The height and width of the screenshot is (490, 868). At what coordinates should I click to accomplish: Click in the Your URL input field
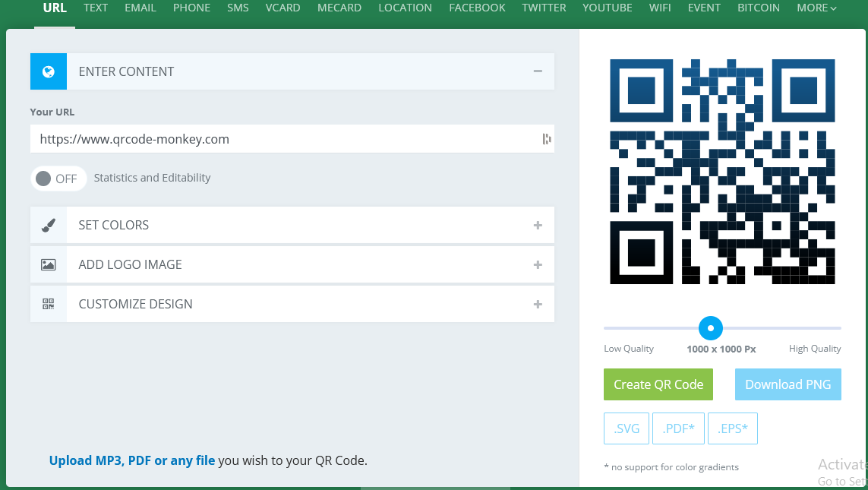(x=292, y=139)
